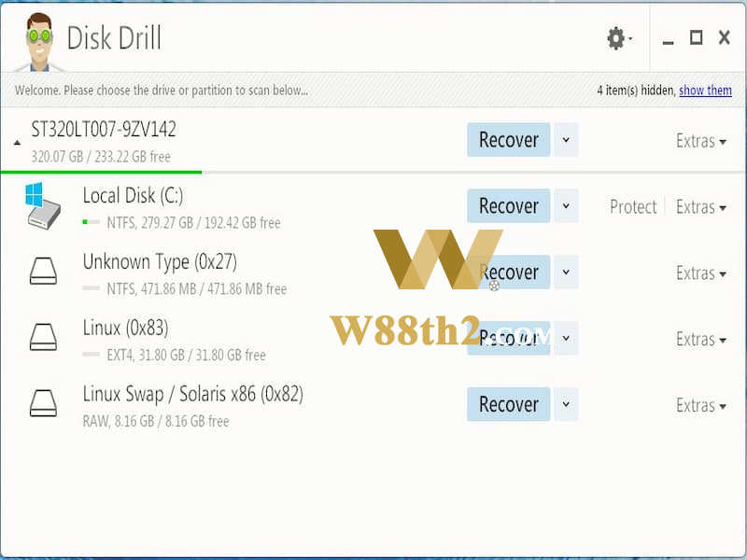Click Recover for Local Disk (C:)
This screenshot has width=747, height=560.
pos(509,205)
